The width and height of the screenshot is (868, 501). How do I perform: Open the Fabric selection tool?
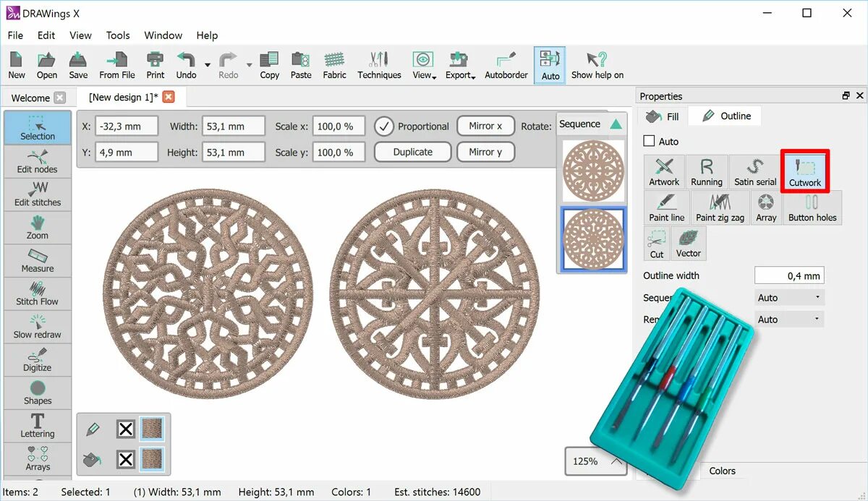click(x=334, y=66)
